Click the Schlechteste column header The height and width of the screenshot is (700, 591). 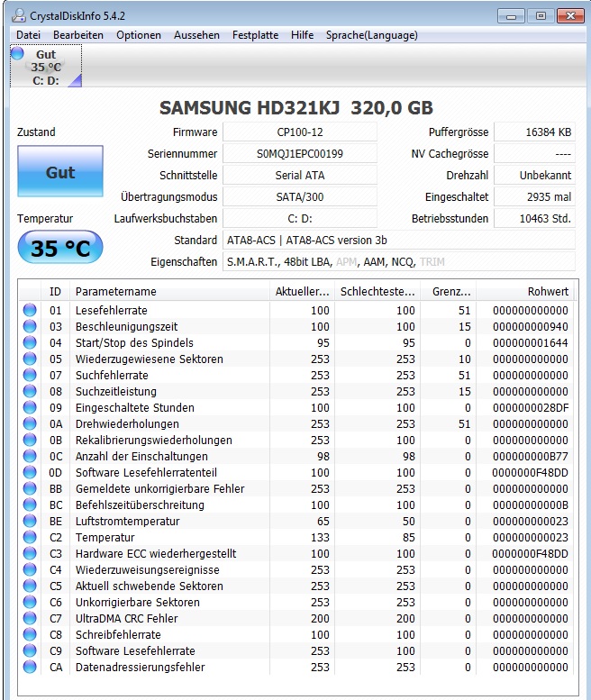tap(377, 292)
